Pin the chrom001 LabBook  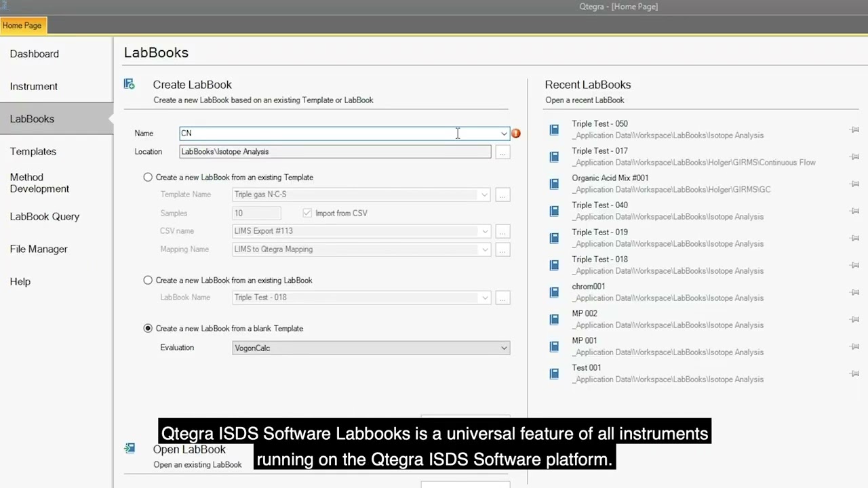pyautogui.click(x=854, y=292)
